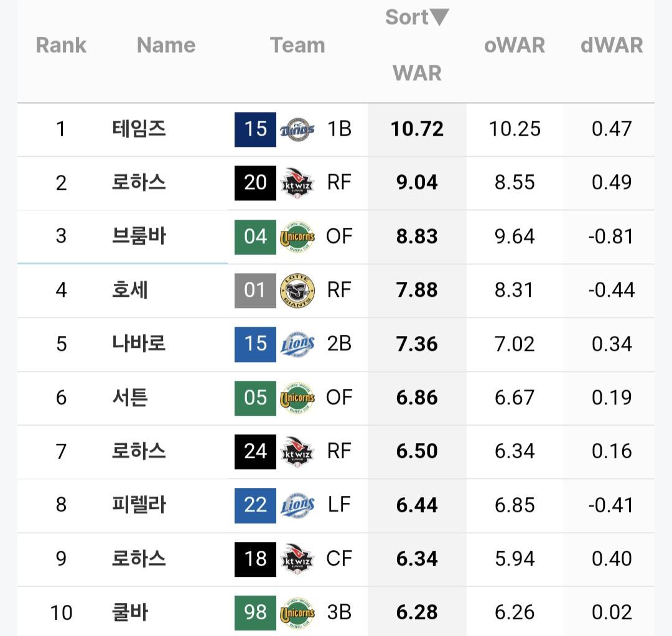Click the KT Wiz logo beside year 20
Viewport: 672px width, 636px height.
pyautogui.click(x=297, y=183)
